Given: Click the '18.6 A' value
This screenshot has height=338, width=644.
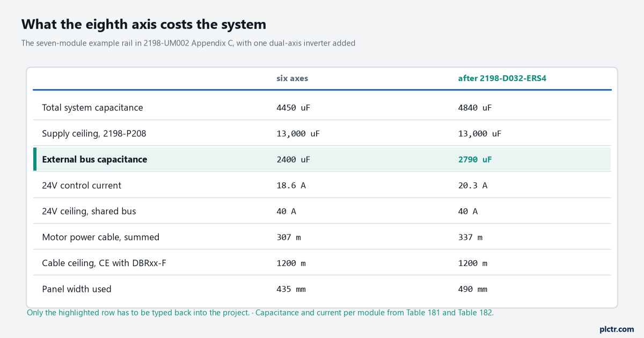Looking at the screenshot, I should click(291, 185).
